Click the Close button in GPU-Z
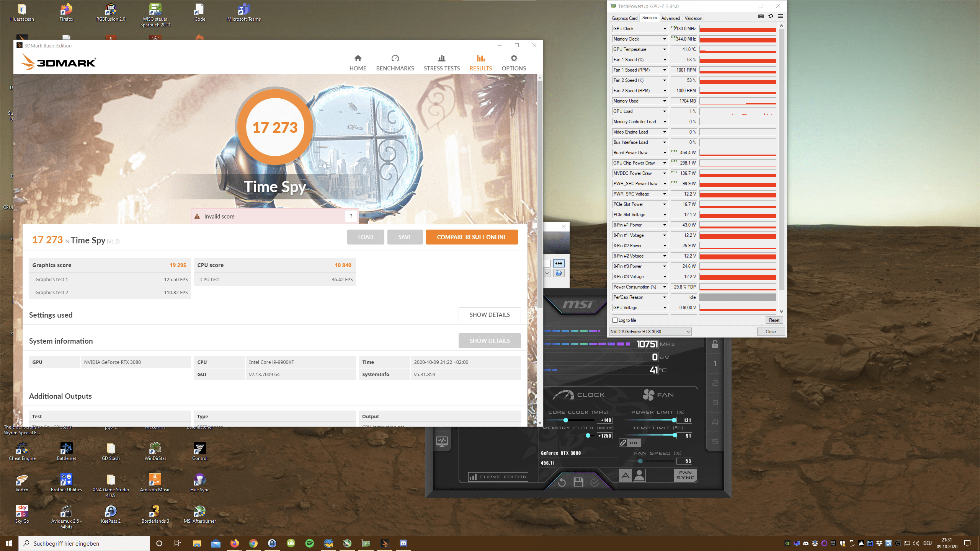The height and width of the screenshot is (551, 980). tap(771, 332)
